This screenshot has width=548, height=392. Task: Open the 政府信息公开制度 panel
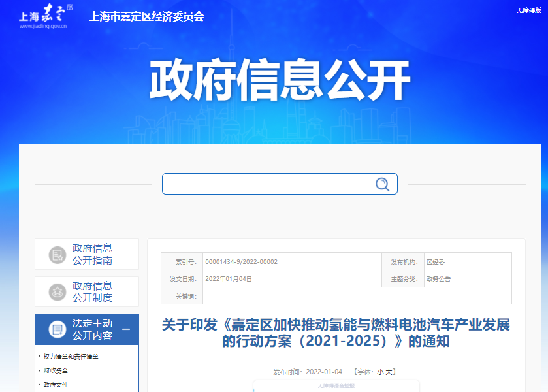click(91, 291)
